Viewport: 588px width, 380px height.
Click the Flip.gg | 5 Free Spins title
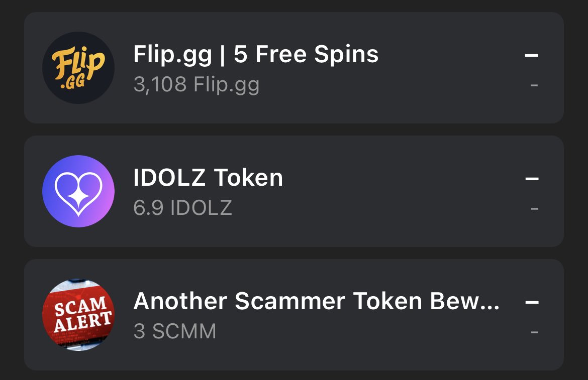click(256, 54)
